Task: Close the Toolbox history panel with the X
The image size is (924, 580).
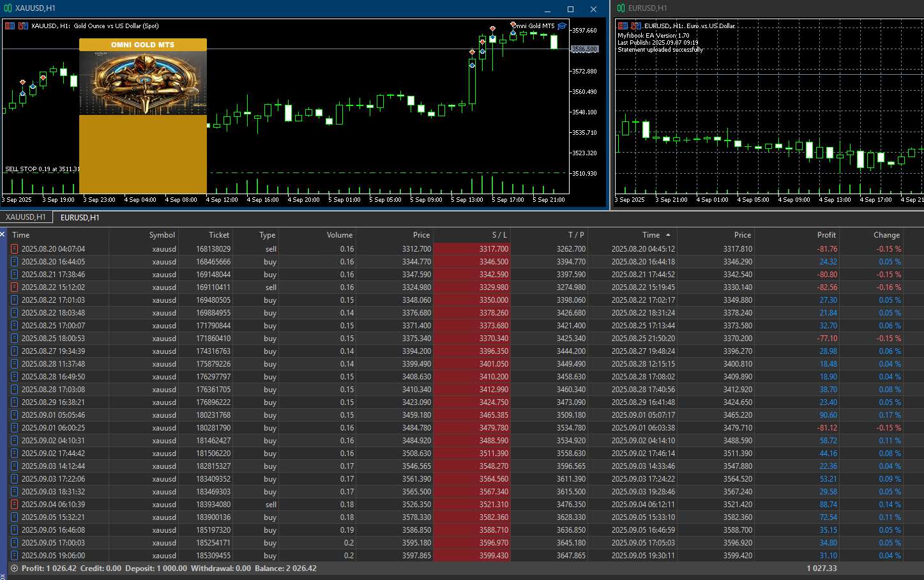Action: point(3,234)
